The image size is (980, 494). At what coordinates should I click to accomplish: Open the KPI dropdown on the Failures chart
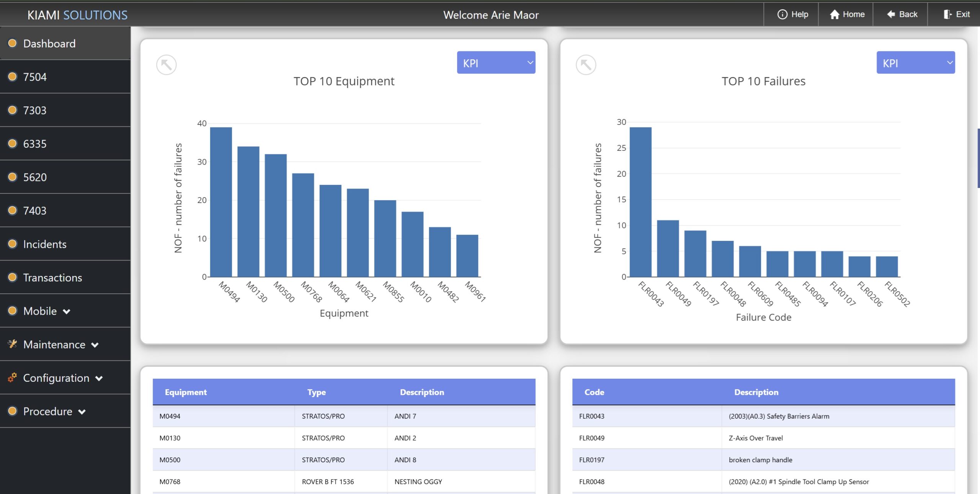(x=915, y=62)
